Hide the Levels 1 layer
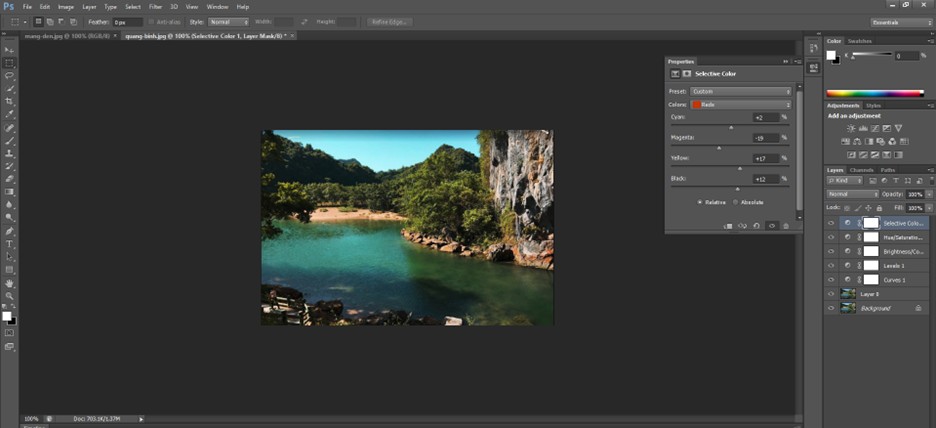This screenshot has width=936, height=428. pyautogui.click(x=830, y=266)
